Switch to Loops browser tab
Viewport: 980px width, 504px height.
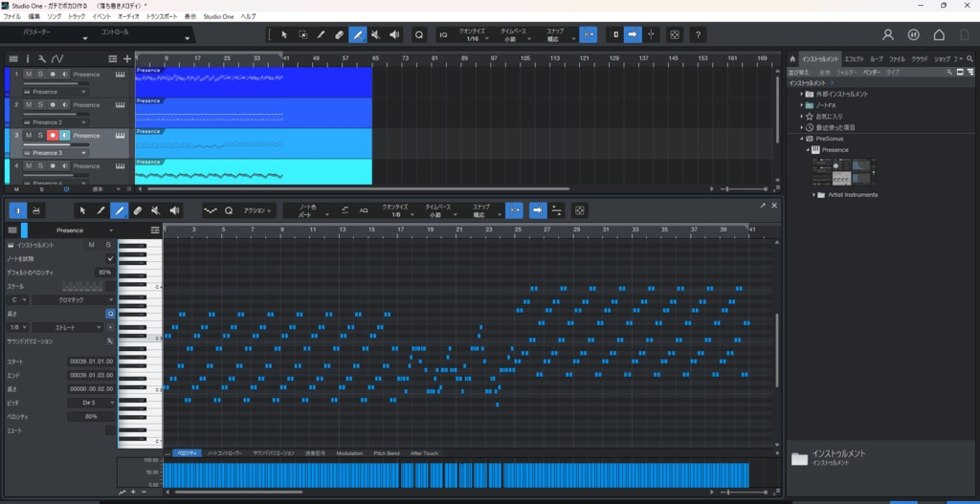877,58
